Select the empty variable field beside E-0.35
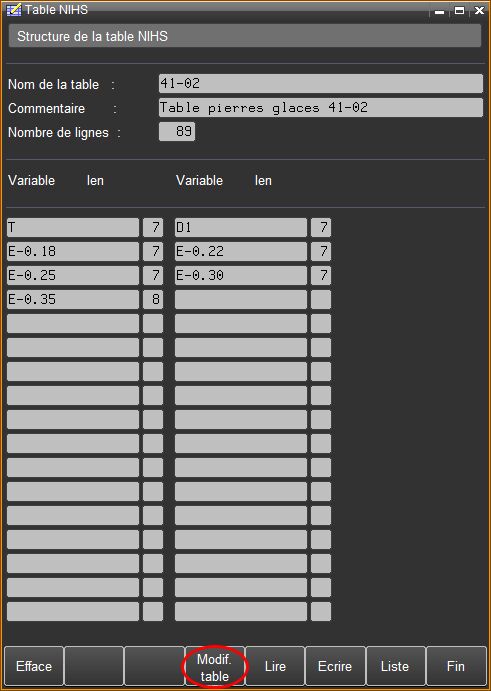The width and height of the screenshot is (491, 691). pos(241,299)
